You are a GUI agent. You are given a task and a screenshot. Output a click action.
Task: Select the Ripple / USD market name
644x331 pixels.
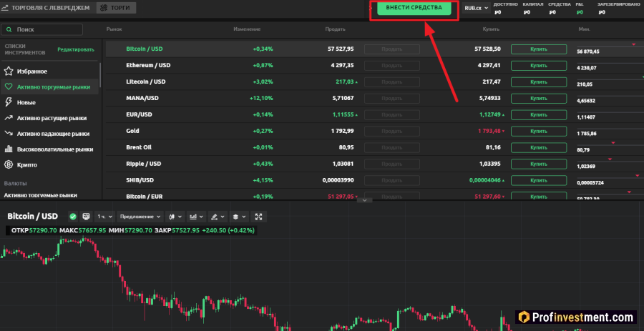click(x=144, y=164)
